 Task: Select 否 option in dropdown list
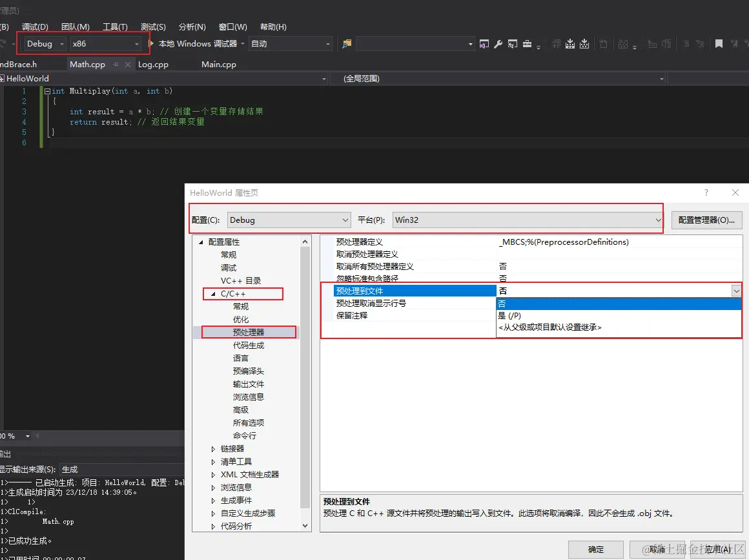619,304
